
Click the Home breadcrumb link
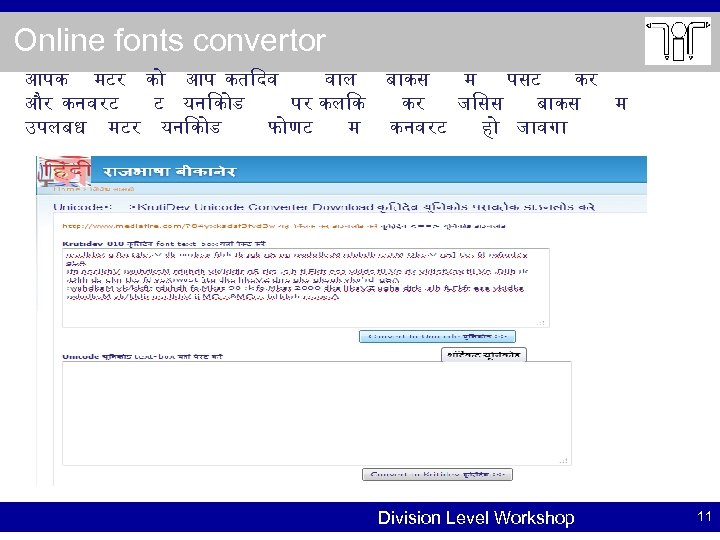coord(67,189)
